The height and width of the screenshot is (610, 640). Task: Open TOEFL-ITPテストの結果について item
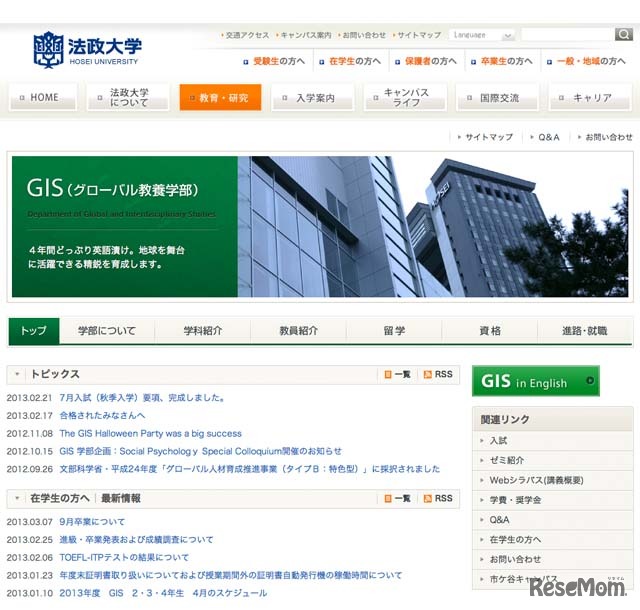124,557
